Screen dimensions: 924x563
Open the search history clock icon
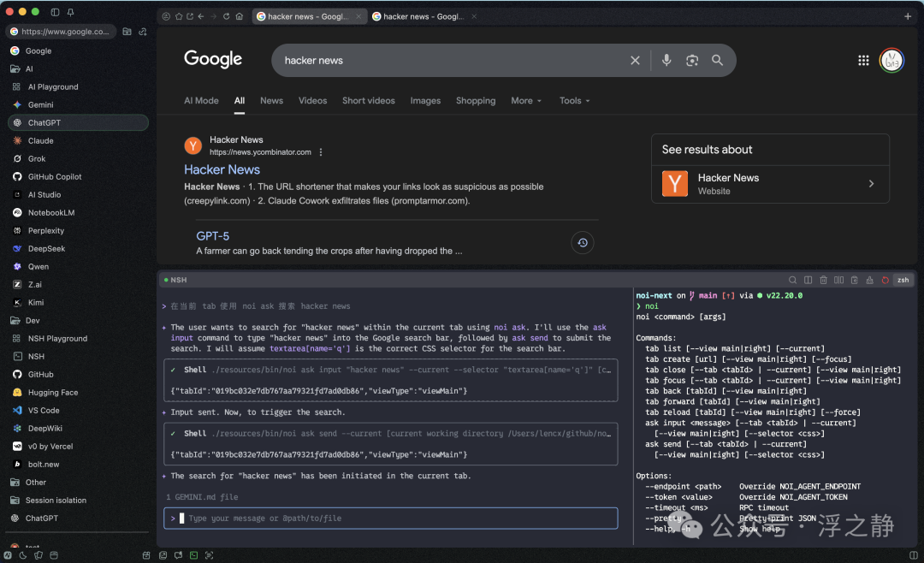pos(583,243)
